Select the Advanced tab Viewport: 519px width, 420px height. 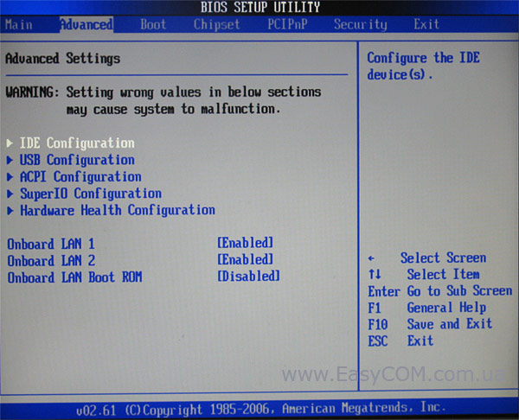(86, 25)
